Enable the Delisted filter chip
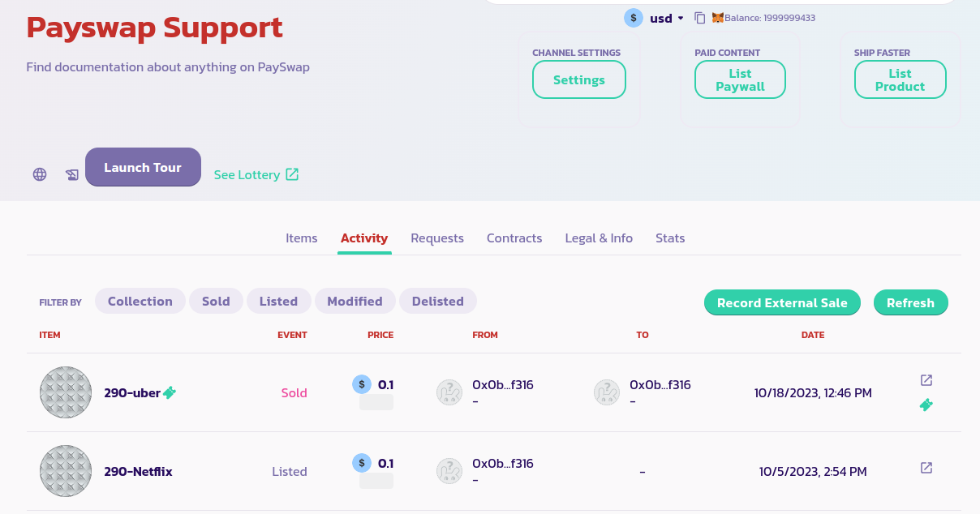The width and height of the screenshot is (980, 514). point(437,301)
